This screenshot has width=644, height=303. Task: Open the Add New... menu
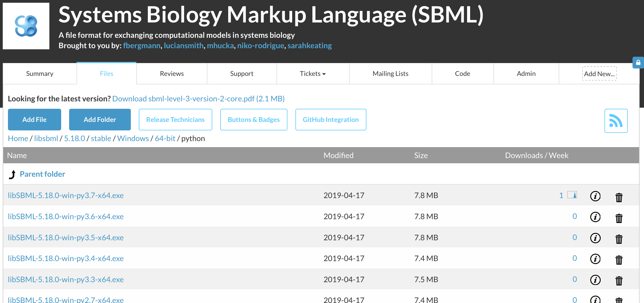599,74
